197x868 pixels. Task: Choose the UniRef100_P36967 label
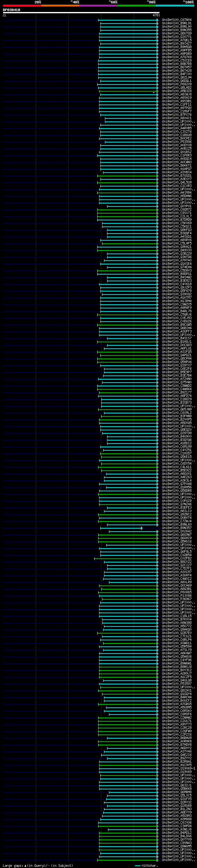click(177, 599)
